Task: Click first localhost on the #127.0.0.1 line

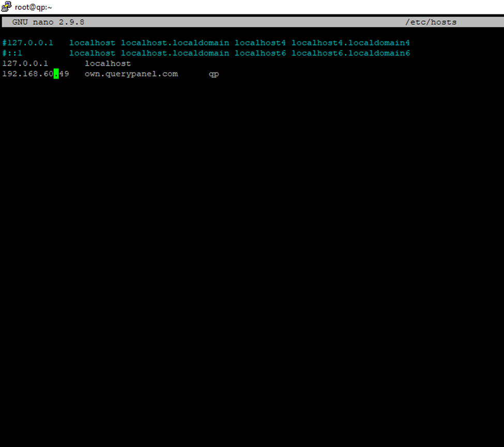Action: tap(92, 43)
